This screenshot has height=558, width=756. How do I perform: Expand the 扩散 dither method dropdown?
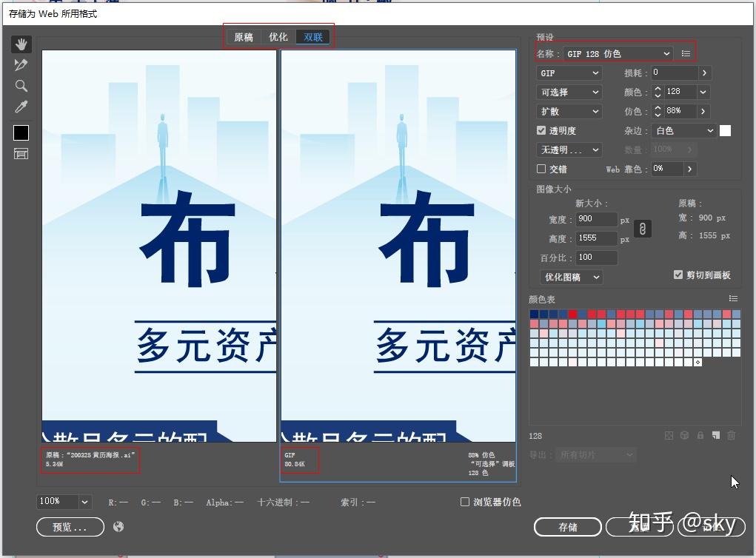[x=569, y=111]
